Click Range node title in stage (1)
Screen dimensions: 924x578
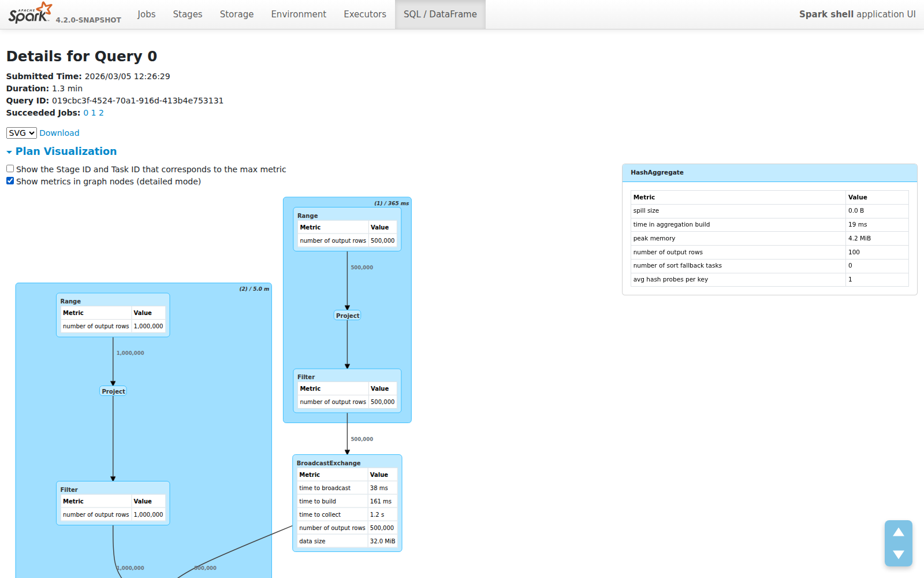pyautogui.click(x=308, y=216)
